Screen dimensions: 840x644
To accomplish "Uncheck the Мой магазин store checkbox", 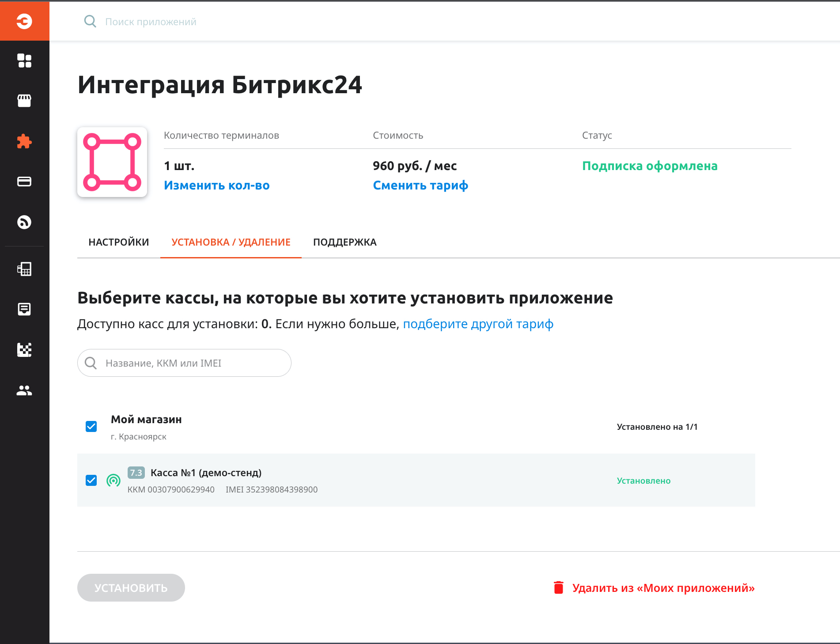I will [x=91, y=427].
